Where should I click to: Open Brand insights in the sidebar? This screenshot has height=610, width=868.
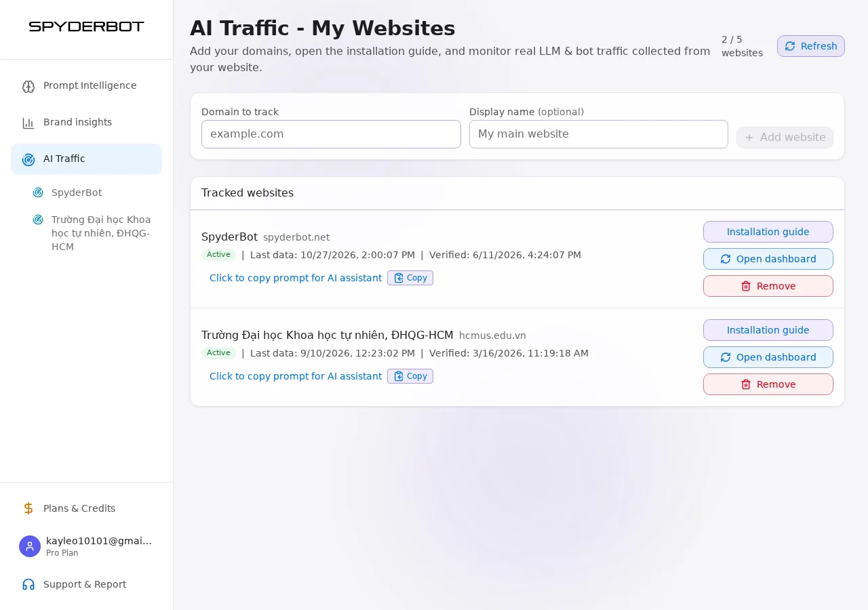tap(86, 122)
